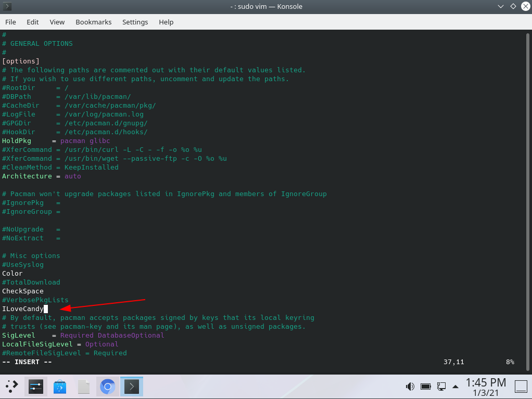Open the File menu
Image resolution: width=532 pixels, height=399 pixels.
(10, 22)
